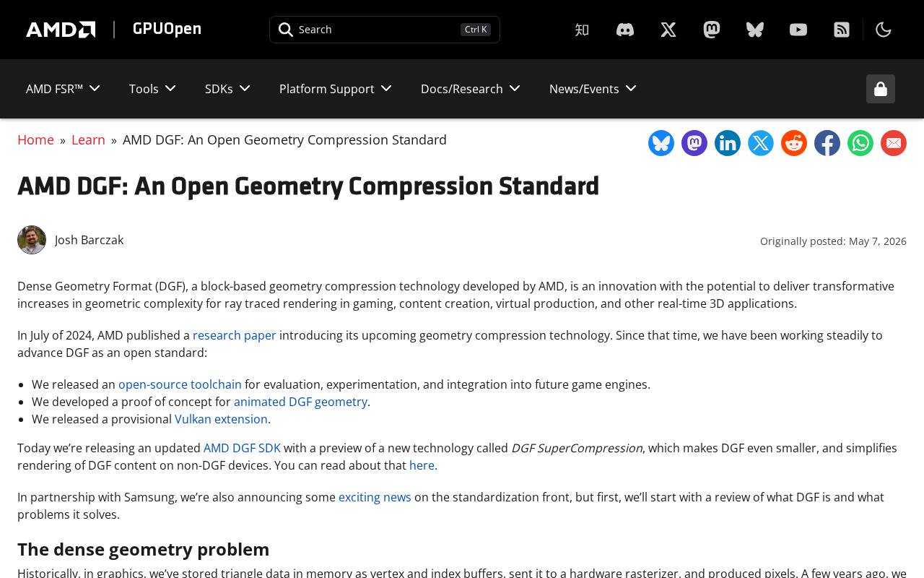This screenshot has height=578, width=924.
Task: Expand the Tools menu
Action: (x=152, y=89)
